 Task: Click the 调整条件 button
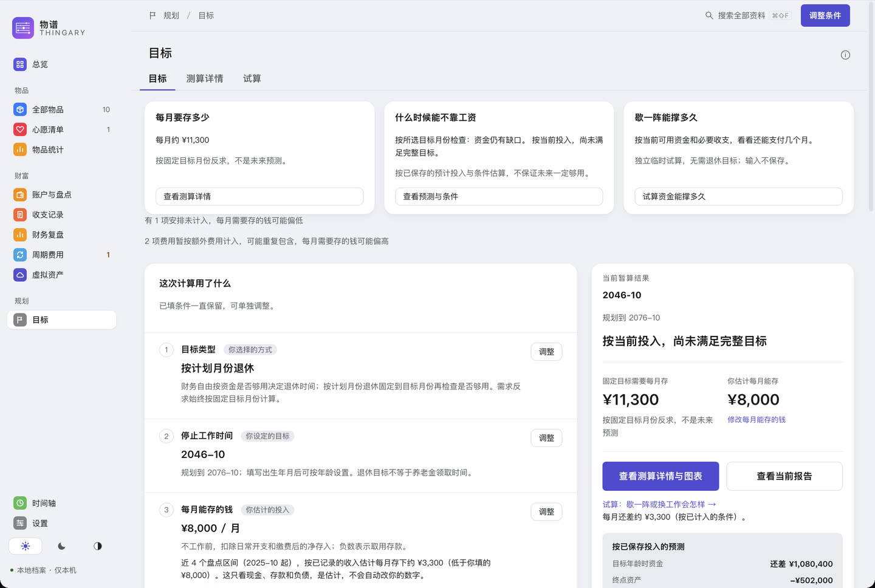[825, 16]
